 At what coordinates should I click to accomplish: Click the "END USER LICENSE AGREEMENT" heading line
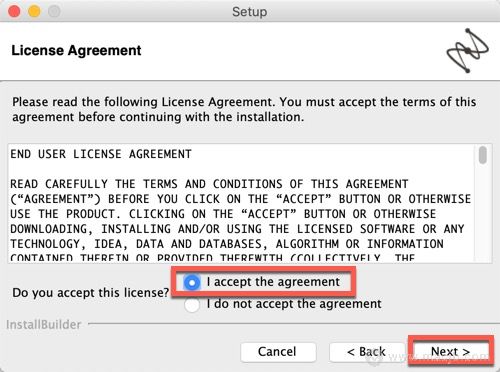pyautogui.click(x=101, y=154)
